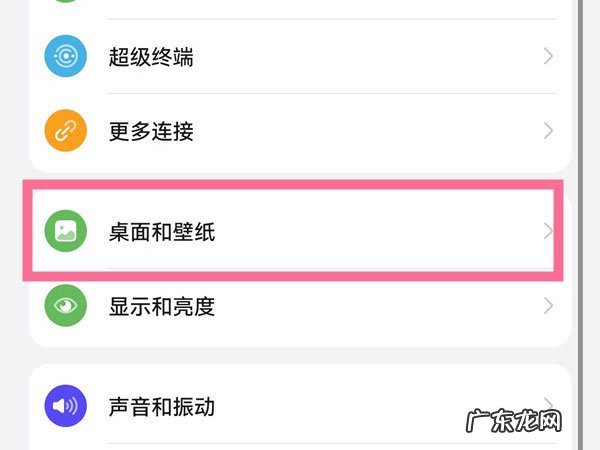Open the 声音和振动 settings label
Viewport: 600px width, 450px height.
(162, 407)
